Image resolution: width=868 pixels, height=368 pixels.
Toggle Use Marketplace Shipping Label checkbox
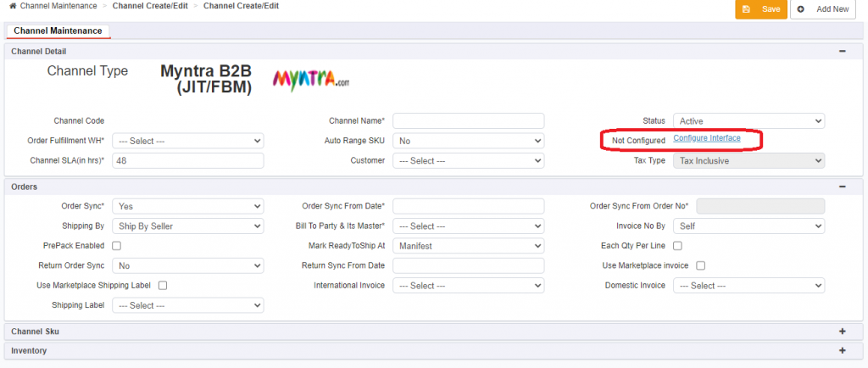163,286
